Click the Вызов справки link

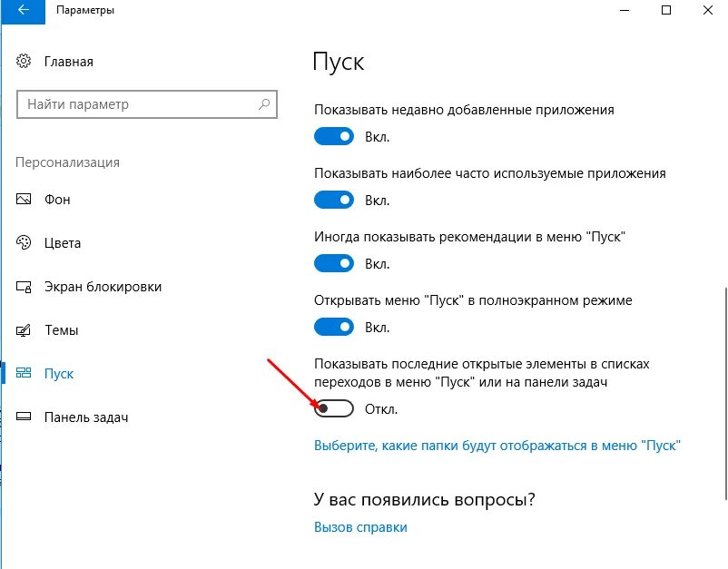360,527
